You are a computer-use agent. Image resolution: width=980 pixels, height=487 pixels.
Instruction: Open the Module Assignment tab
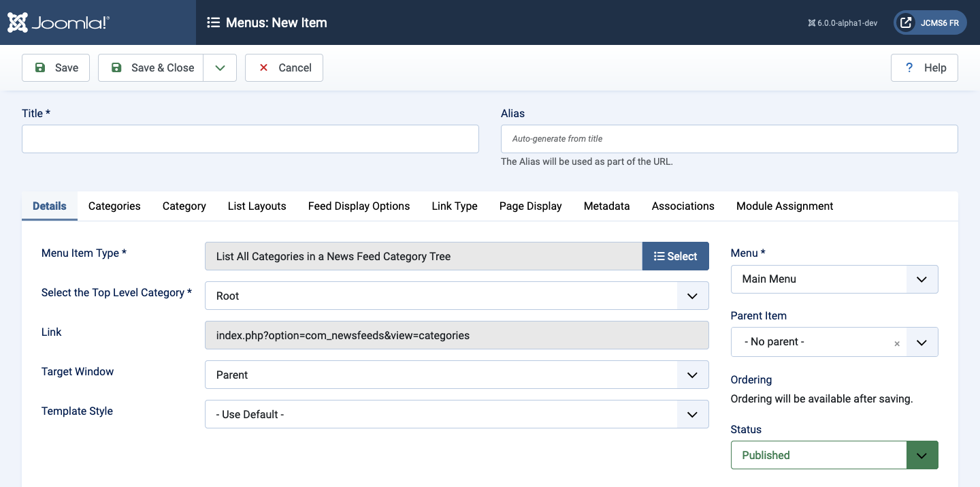(x=785, y=206)
